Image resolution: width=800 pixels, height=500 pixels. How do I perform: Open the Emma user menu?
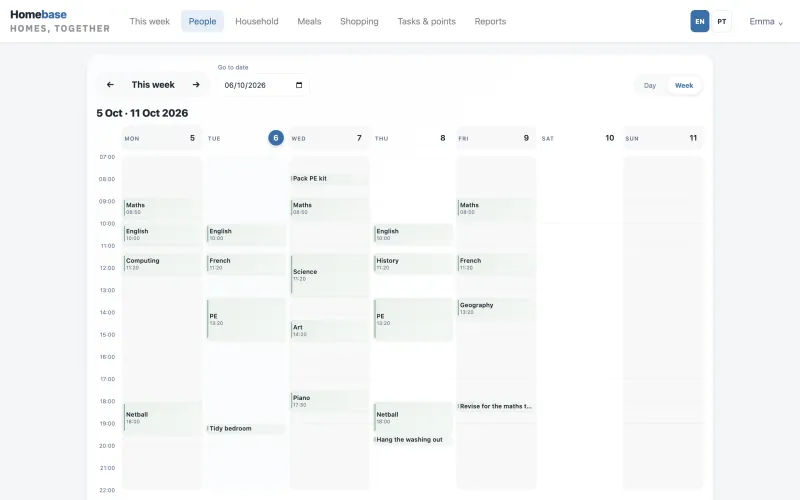coord(766,21)
